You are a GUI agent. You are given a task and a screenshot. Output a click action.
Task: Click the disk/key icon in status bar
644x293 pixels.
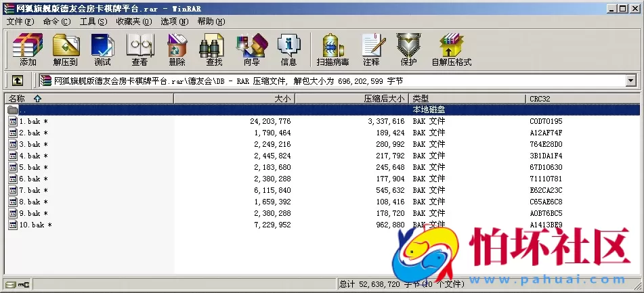[x=18, y=284]
